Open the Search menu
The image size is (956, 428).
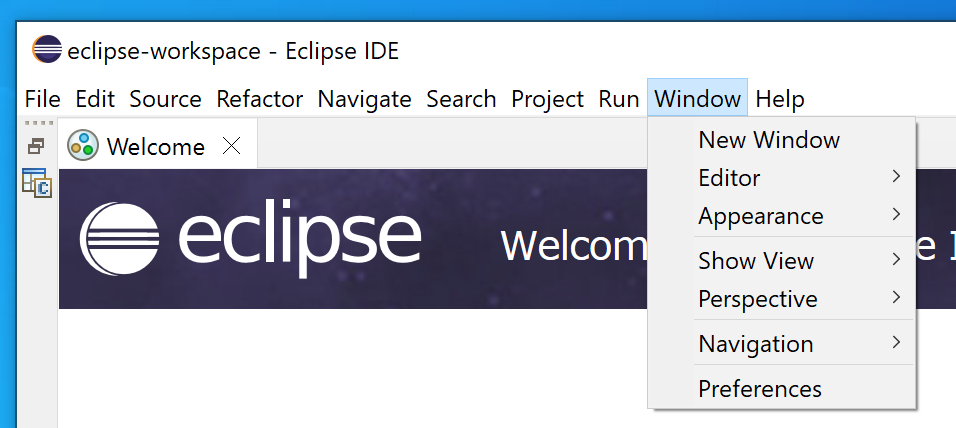(462, 99)
